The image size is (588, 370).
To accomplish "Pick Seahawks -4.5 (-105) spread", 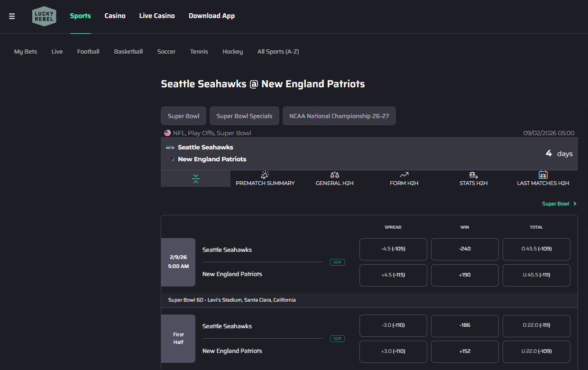I will coord(393,249).
